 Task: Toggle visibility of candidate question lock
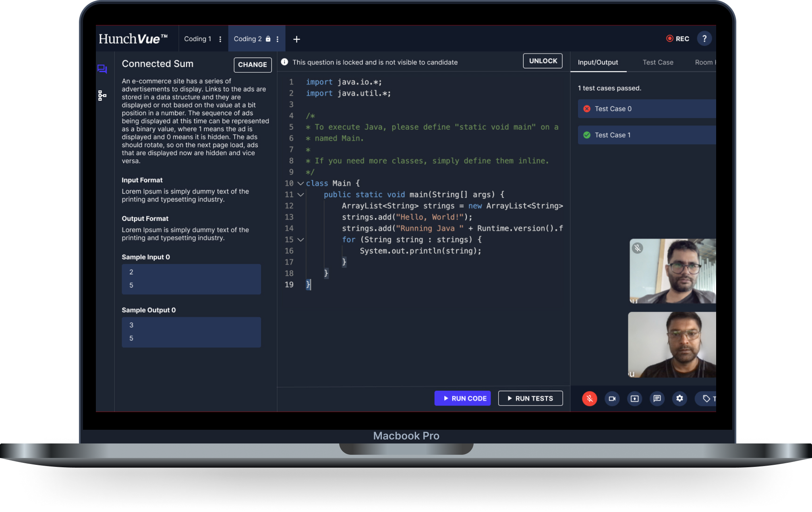tap(542, 61)
